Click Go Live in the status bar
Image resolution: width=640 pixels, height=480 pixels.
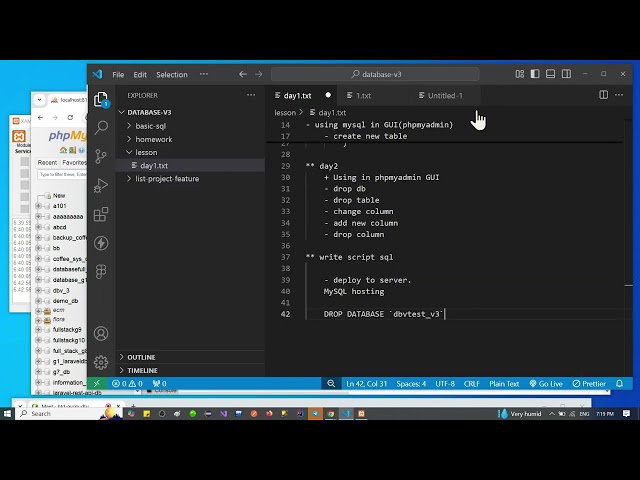click(546, 384)
